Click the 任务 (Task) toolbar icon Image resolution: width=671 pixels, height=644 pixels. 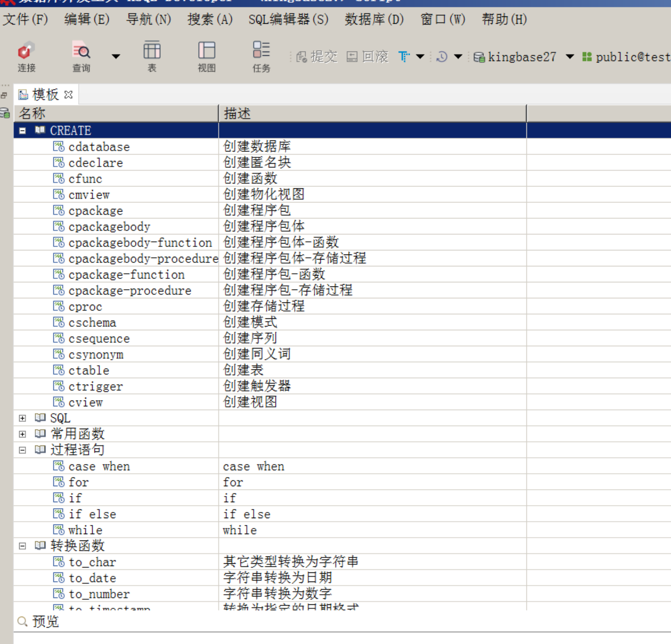pos(261,57)
